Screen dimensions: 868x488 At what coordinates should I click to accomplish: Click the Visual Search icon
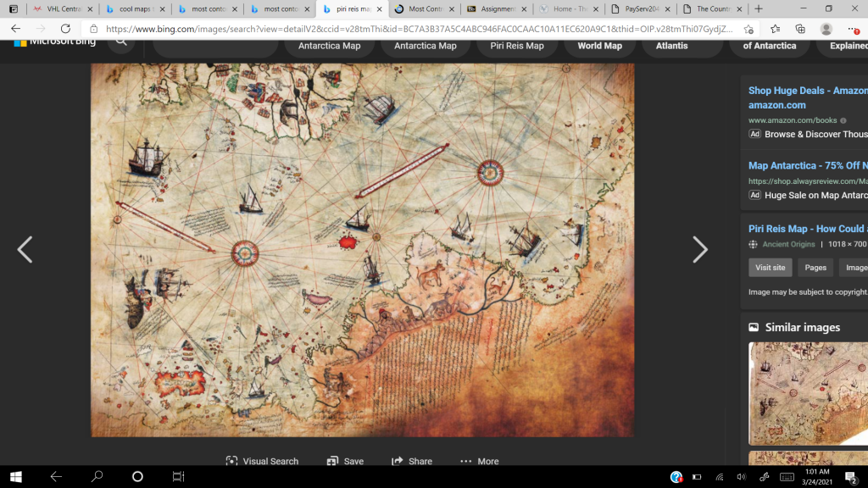[x=231, y=461]
